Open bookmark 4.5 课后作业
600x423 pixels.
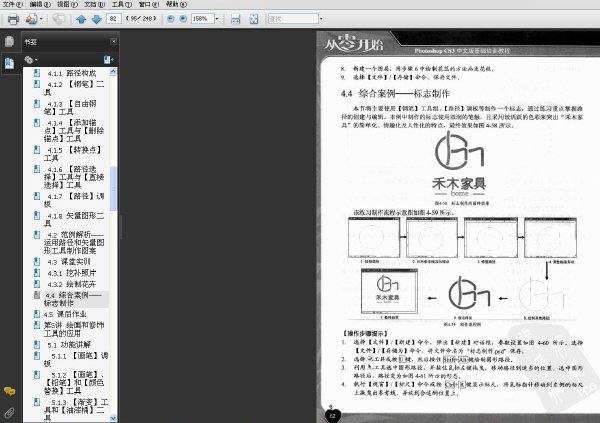[x=65, y=314]
